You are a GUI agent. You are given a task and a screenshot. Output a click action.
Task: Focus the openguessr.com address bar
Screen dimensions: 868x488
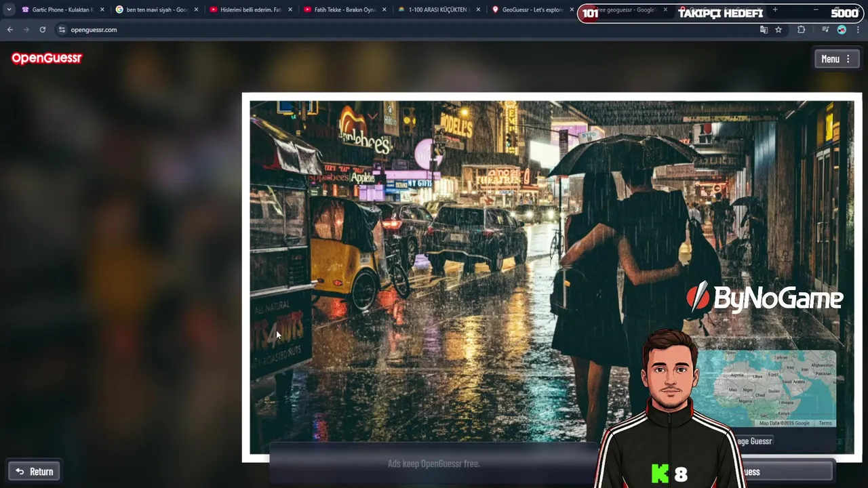407,30
